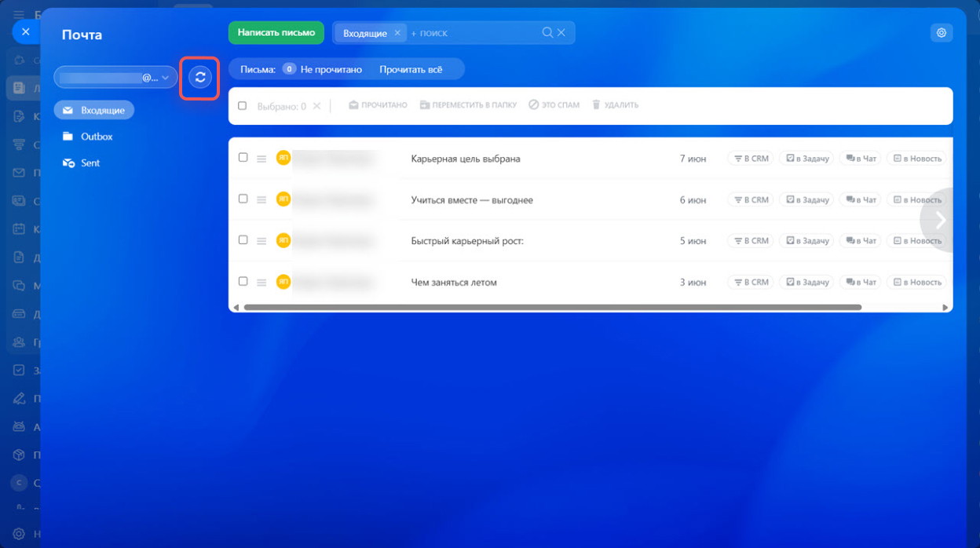
Task: Click в Задачу on the 6 июн message
Action: (806, 200)
